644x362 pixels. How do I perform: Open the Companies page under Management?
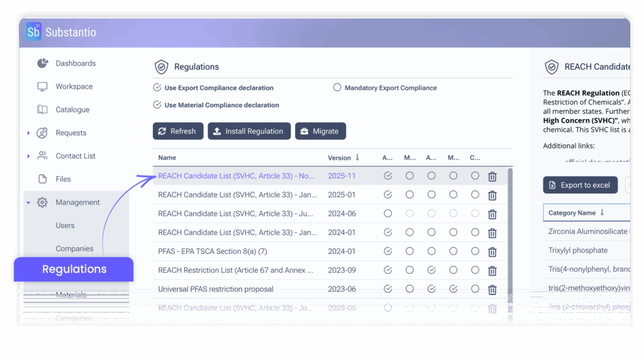tap(74, 248)
